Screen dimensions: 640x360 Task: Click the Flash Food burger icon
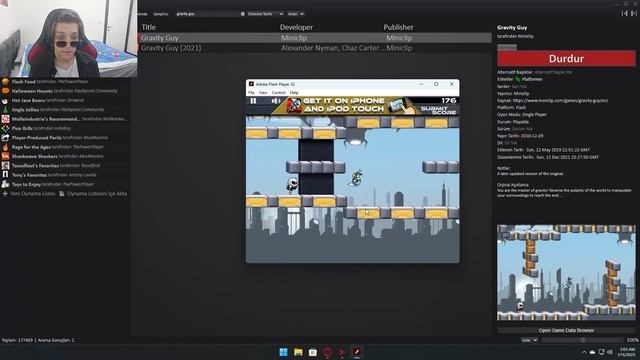[x=5, y=82]
